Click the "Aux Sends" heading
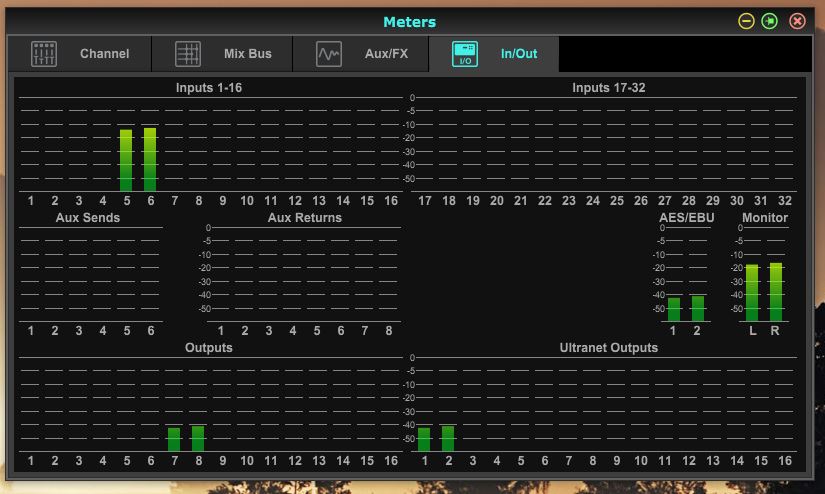 88,218
